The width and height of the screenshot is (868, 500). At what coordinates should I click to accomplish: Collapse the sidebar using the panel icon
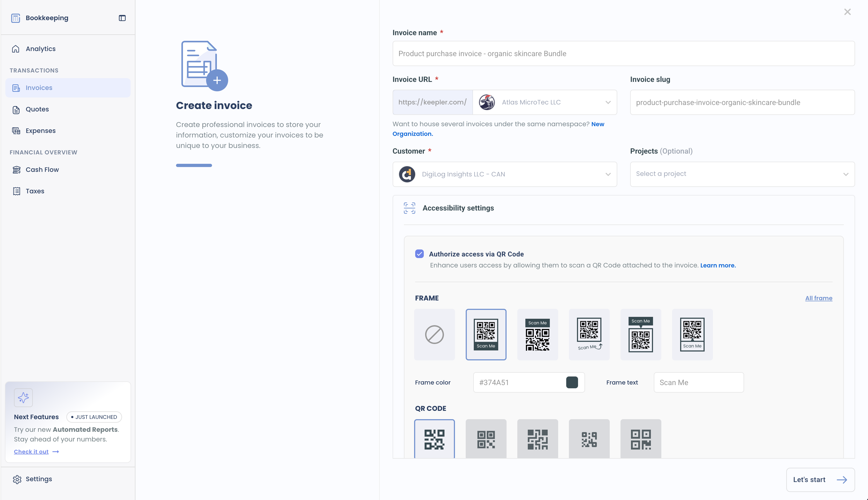pyautogui.click(x=122, y=18)
